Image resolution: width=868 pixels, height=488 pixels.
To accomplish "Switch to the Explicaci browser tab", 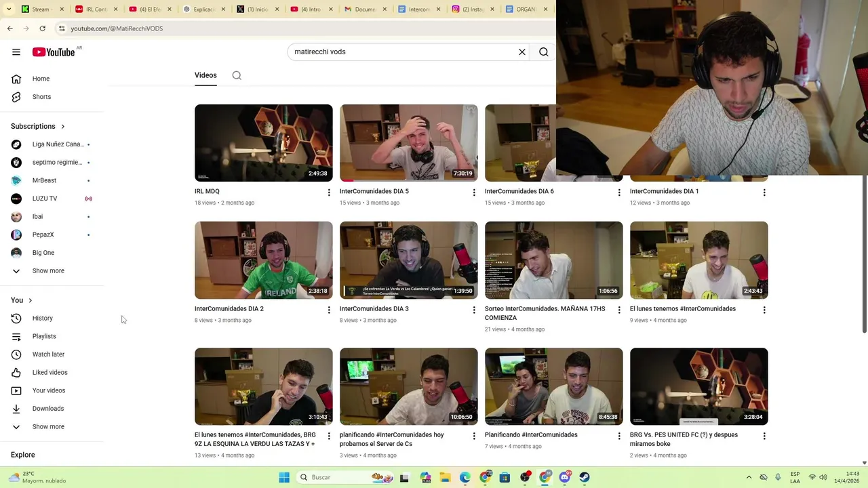I will (x=203, y=9).
